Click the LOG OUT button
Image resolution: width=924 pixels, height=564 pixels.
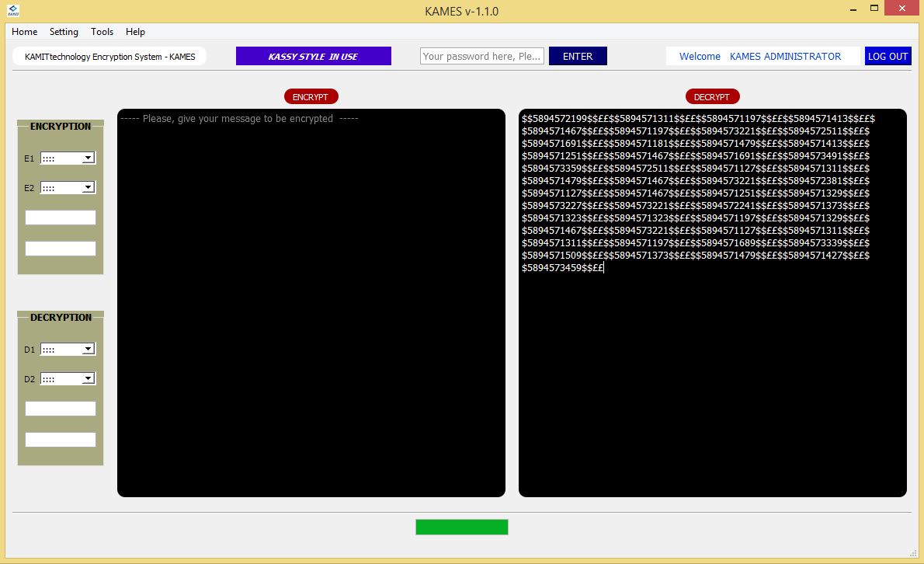(x=888, y=56)
